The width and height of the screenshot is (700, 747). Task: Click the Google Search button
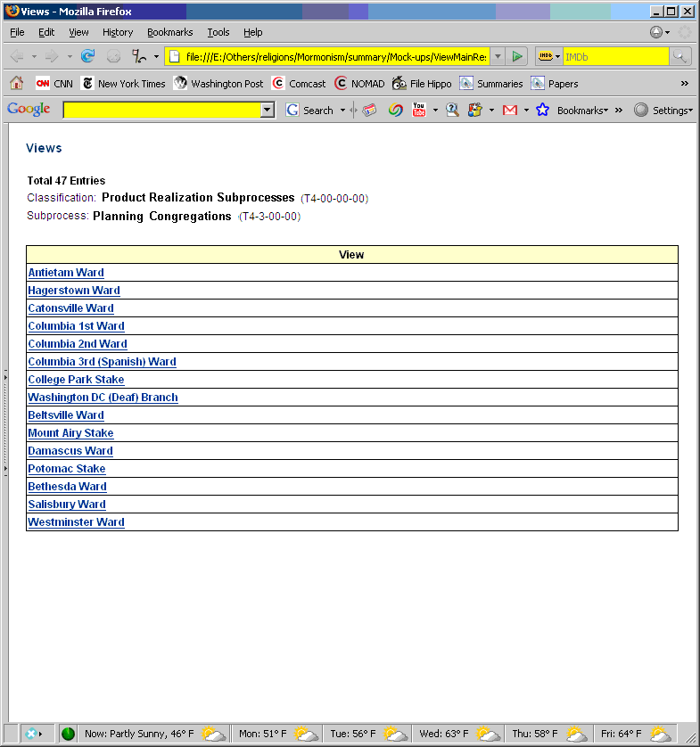tap(309, 110)
